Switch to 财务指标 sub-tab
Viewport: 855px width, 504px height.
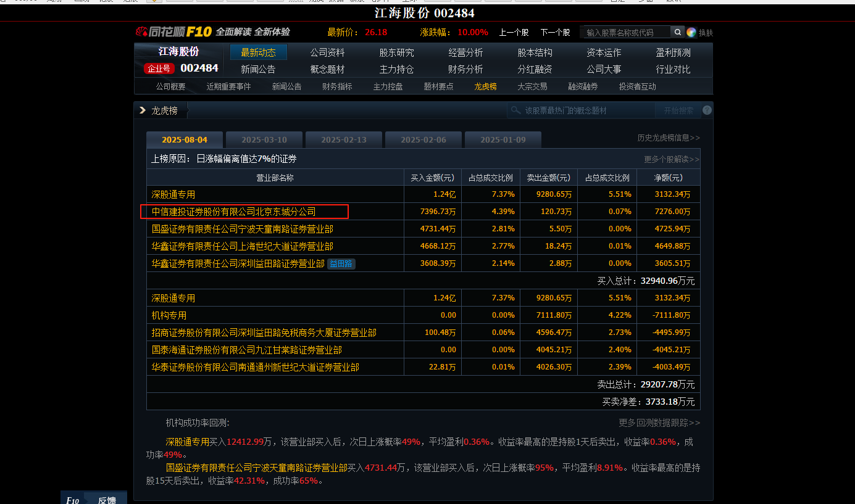pyautogui.click(x=338, y=86)
